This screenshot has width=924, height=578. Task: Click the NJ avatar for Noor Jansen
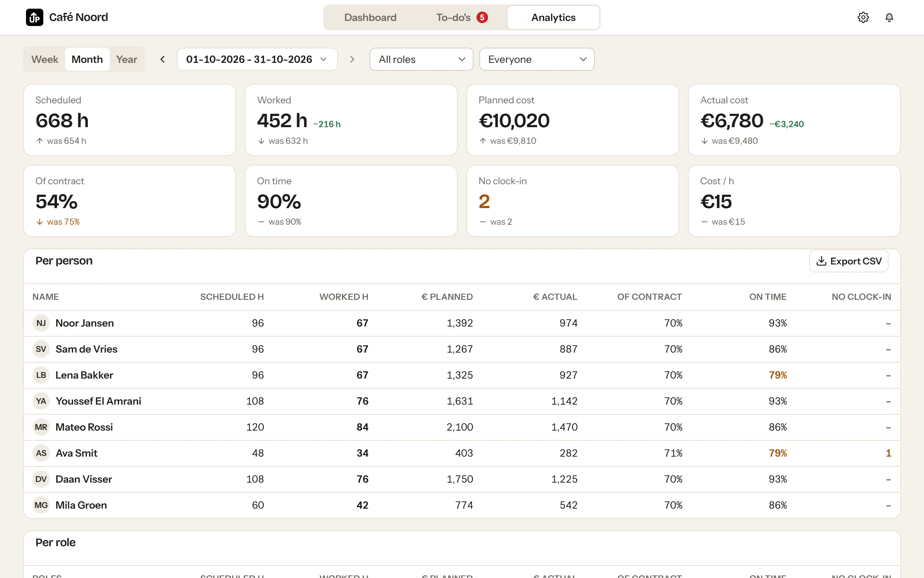click(x=41, y=323)
